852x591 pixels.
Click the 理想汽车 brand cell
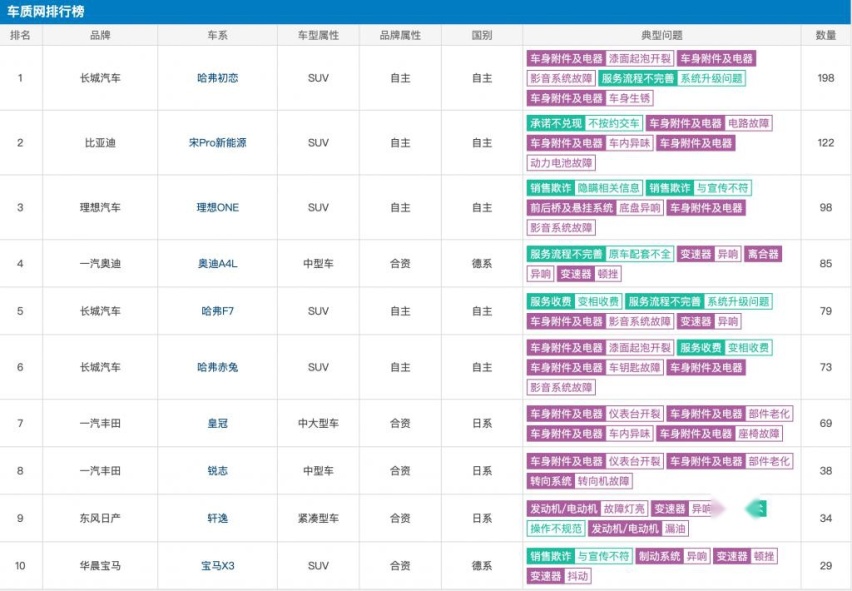coord(100,207)
